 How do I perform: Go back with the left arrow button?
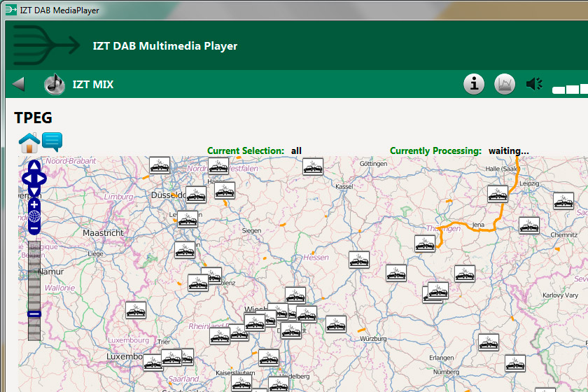[18, 84]
